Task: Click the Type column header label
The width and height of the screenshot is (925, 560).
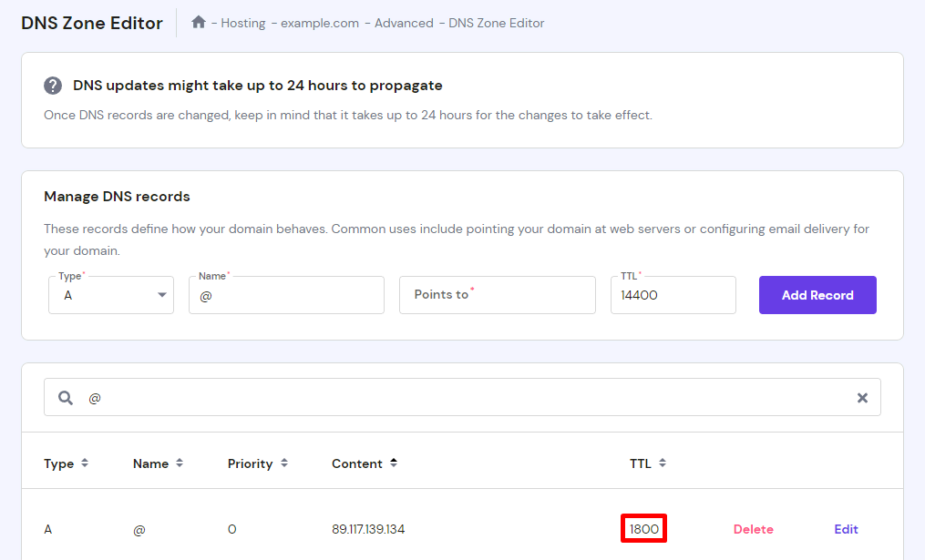Action: [58, 463]
